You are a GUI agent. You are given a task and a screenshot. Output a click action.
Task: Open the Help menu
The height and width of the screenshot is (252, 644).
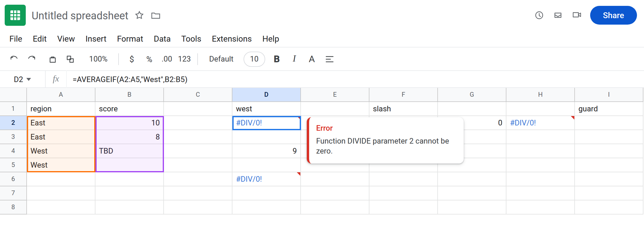[x=270, y=39]
